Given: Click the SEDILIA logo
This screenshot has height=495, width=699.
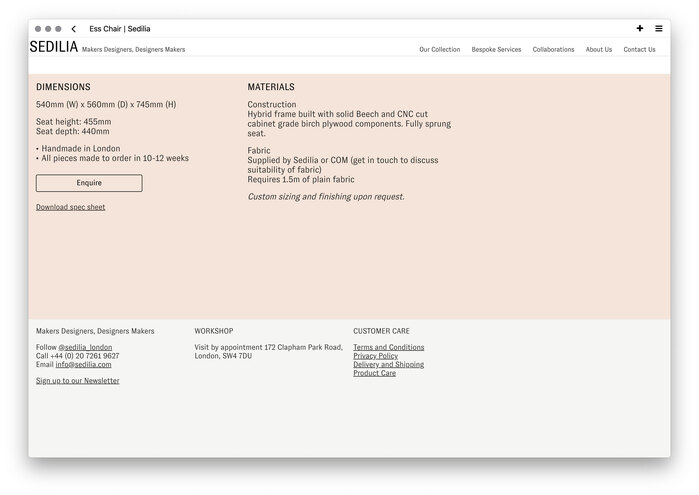Looking at the screenshot, I should coord(54,47).
